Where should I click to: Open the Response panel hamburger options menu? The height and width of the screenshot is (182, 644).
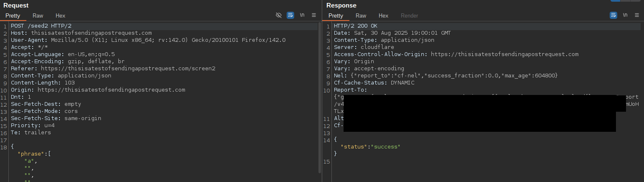tap(637, 15)
